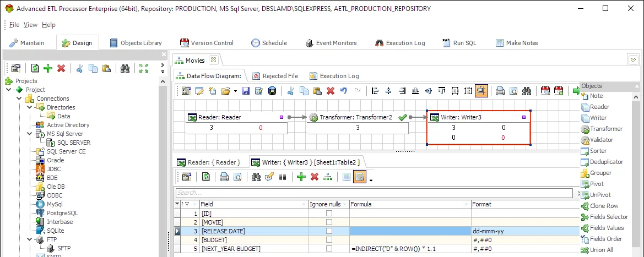This screenshot has height=257, width=644.
Task: Open the Formula column filter dropdown arrow
Action: tap(467, 204)
